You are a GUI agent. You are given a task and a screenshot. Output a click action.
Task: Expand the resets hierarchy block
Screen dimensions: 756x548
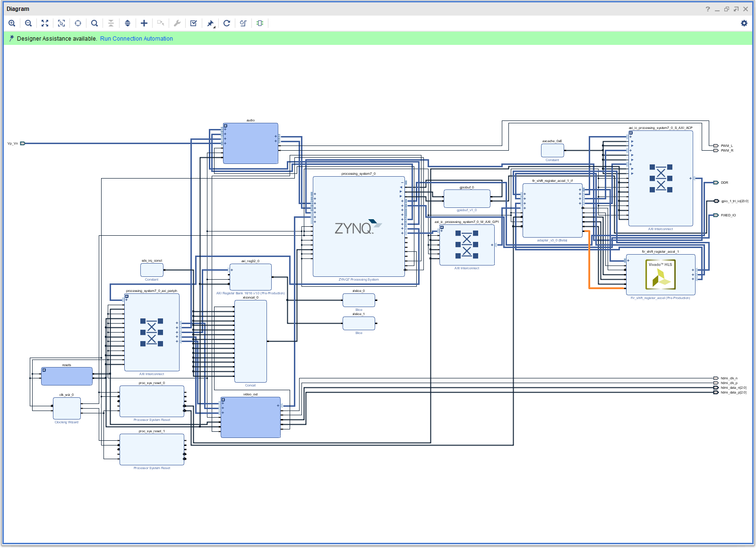pyautogui.click(x=44, y=370)
